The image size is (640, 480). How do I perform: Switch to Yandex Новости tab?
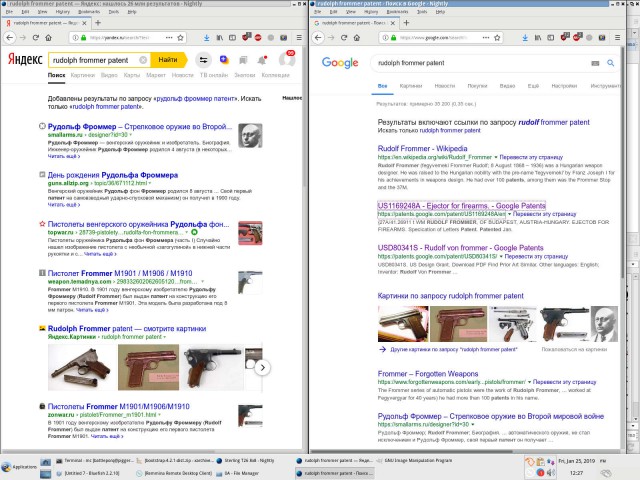click(x=182, y=75)
